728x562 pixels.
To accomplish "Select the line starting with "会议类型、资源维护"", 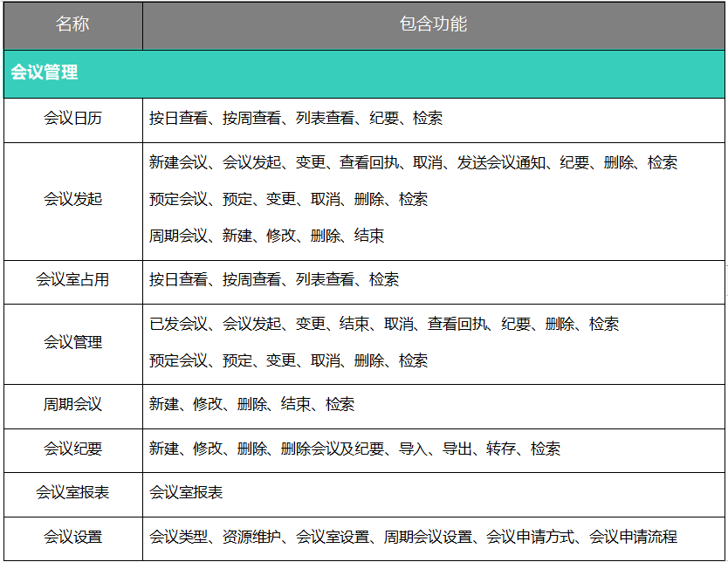I will tap(413, 537).
